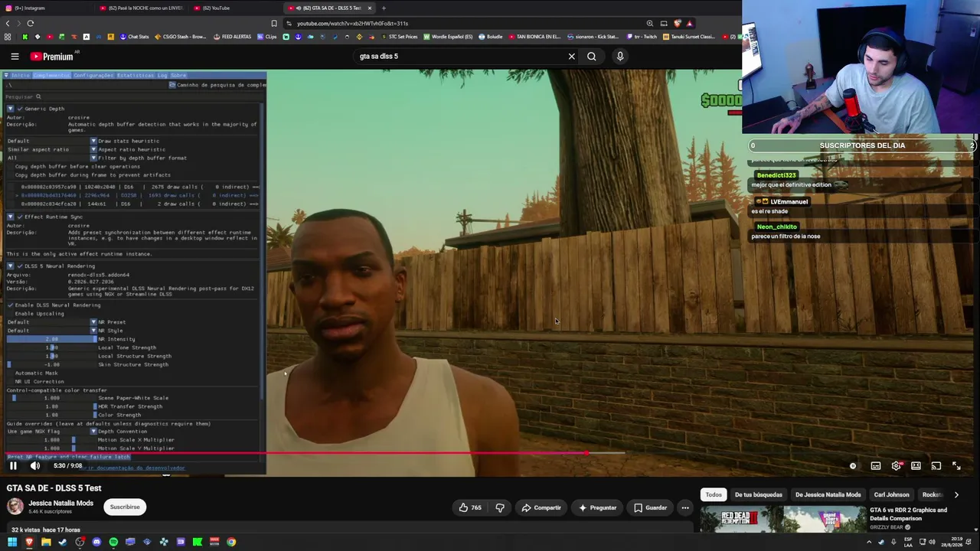Enable the Enable Upscaling checkbox
The width and height of the screenshot is (980, 551).
11,313
